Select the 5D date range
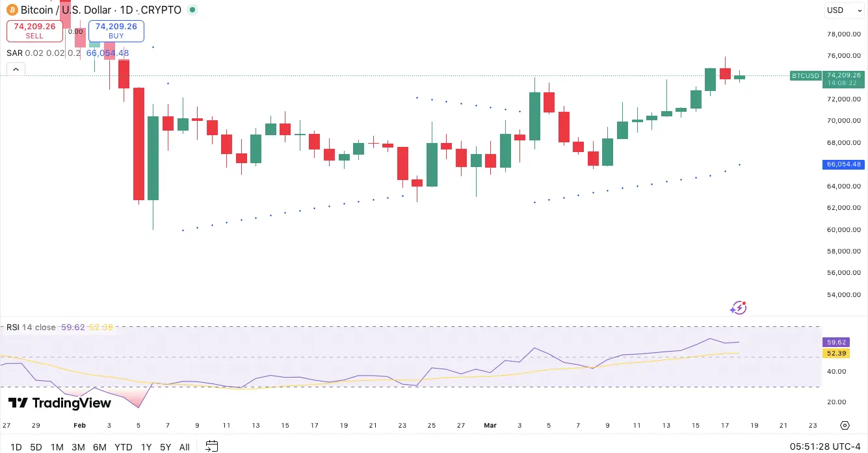 tap(36, 447)
